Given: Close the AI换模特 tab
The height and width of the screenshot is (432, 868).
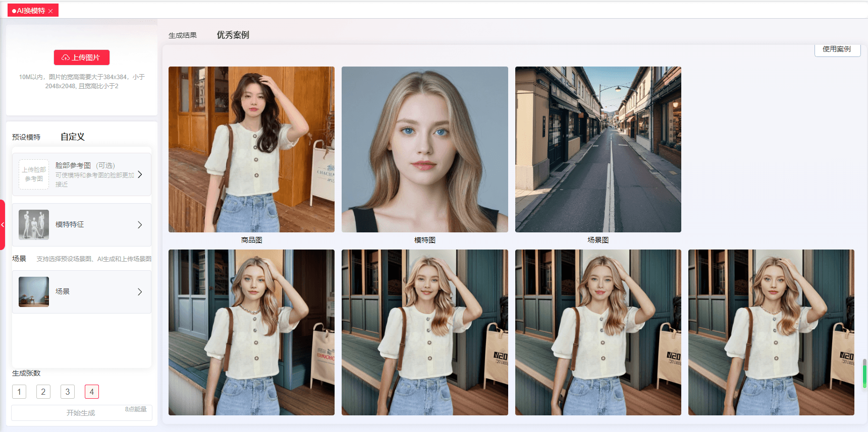Looking at the screenshot, I should pyautogui.click(x=50, y=11).
